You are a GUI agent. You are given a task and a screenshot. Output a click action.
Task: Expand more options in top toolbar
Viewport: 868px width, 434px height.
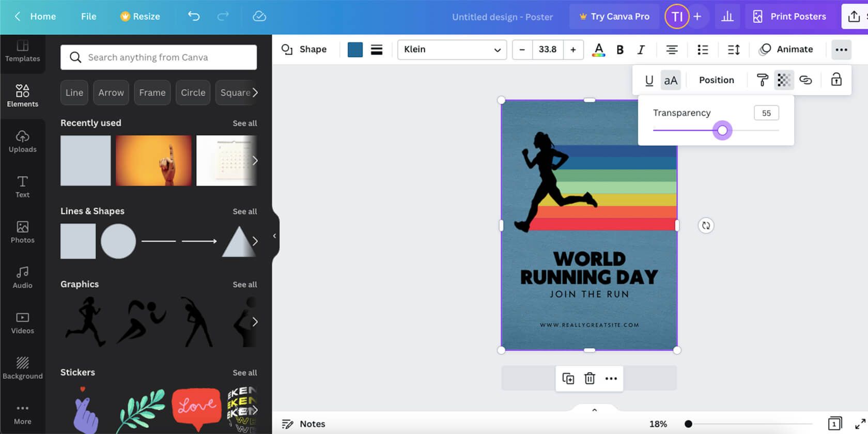(x=841, y=50)
